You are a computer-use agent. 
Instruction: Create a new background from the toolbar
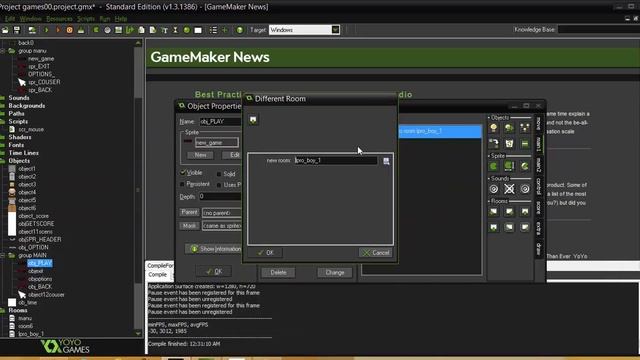[x=118, y=30]
